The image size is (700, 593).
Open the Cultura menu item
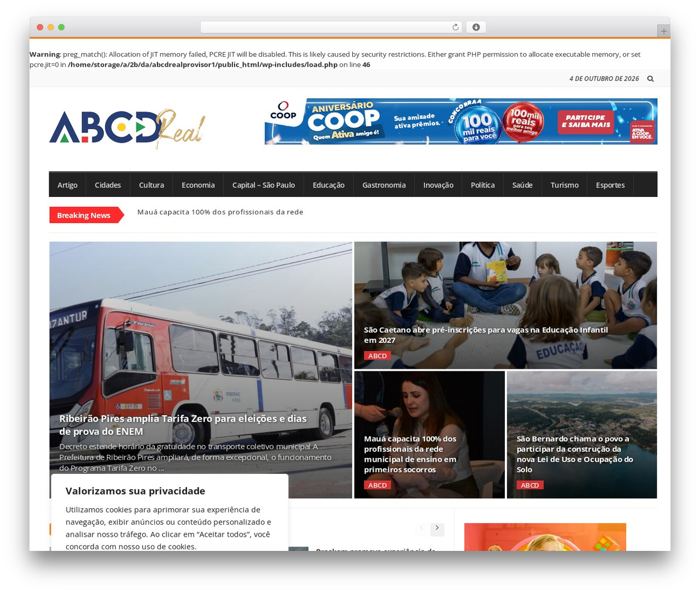(x=151, y=185)
